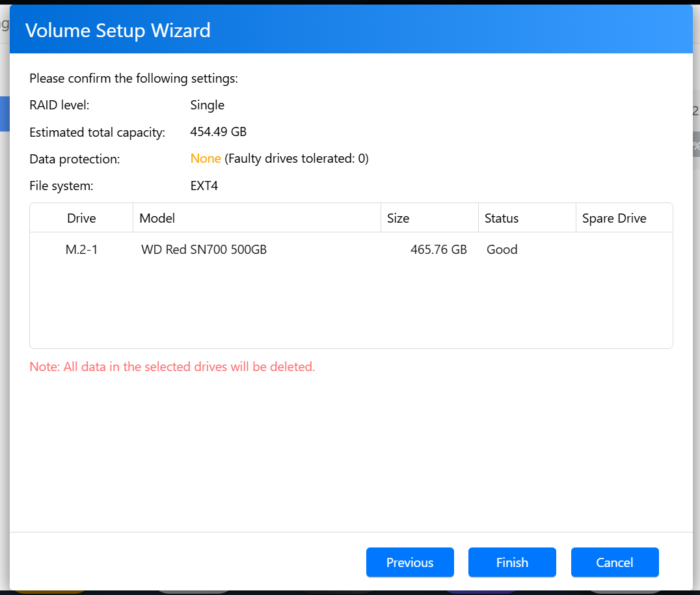Image resolution: width=700 pixels, height=595 pixels.
Task: Click the Finish button
Action: click(x=512, y=562)
